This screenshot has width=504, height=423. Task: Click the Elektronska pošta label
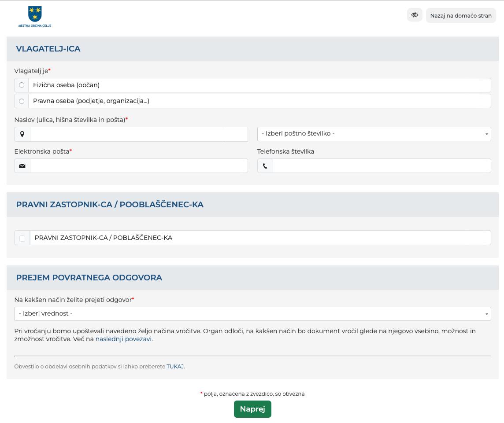pyautogui.click(x=43, y=151)
